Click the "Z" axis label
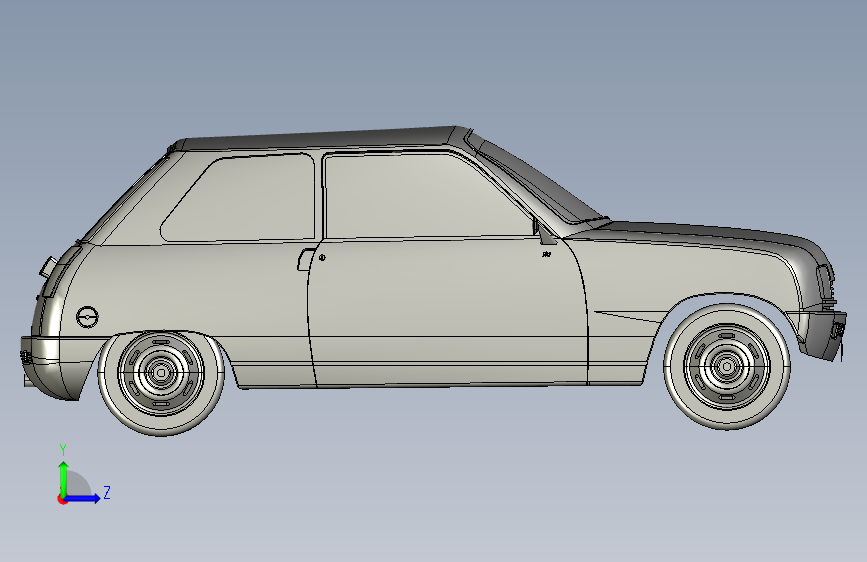Screen dimensions: 867x562 [107, 492]
